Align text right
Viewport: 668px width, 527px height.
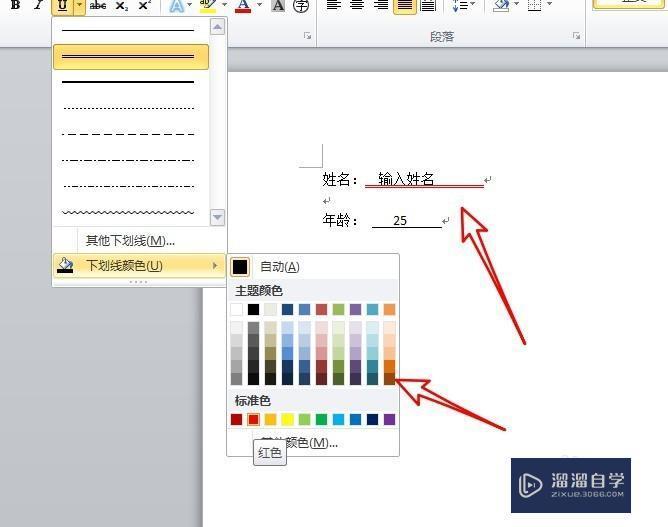380,6
